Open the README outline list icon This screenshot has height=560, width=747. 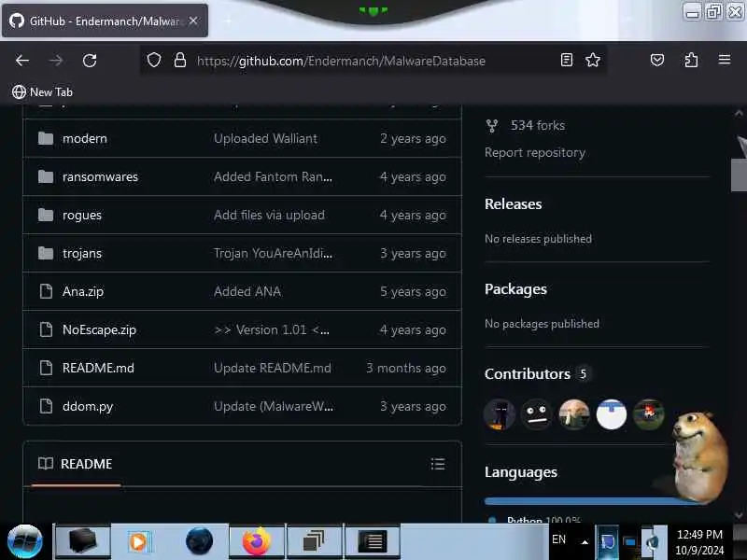(438, 464)
